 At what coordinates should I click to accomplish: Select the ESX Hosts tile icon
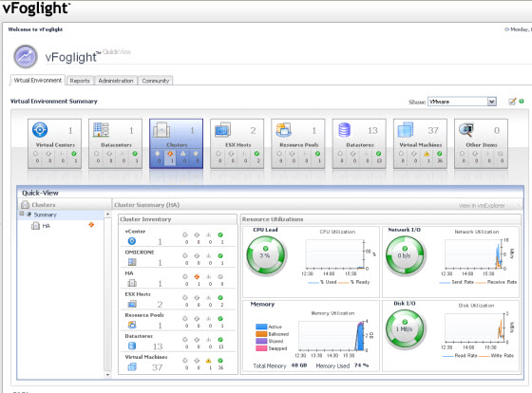222,129
